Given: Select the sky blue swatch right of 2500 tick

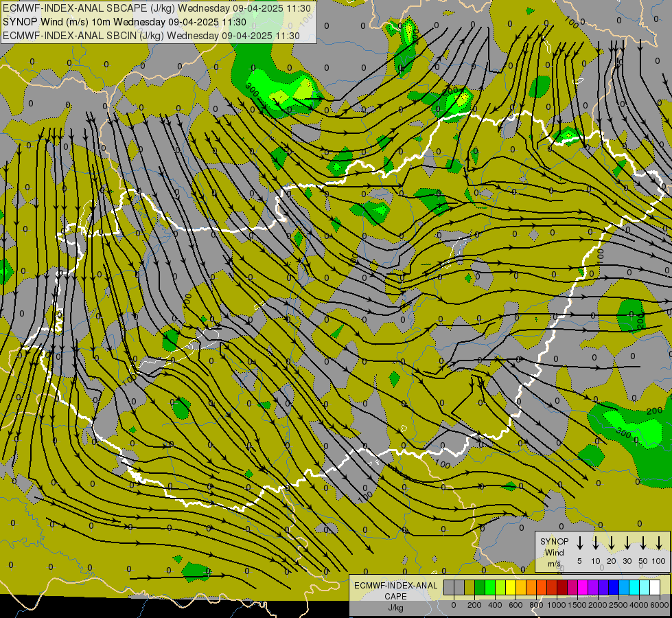Looking at the screenshot, I should click(624, 588).
